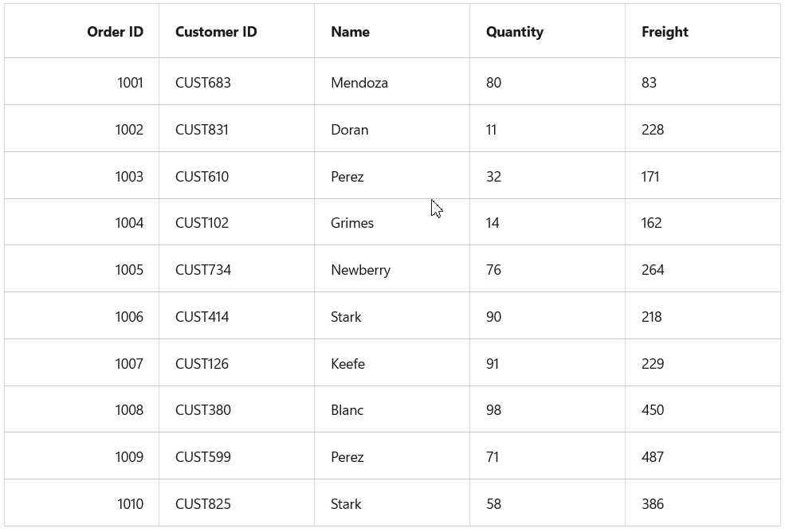Screen dimensions: 785x532
Task: Select freight value 487 cell
Action: point(652,457)
